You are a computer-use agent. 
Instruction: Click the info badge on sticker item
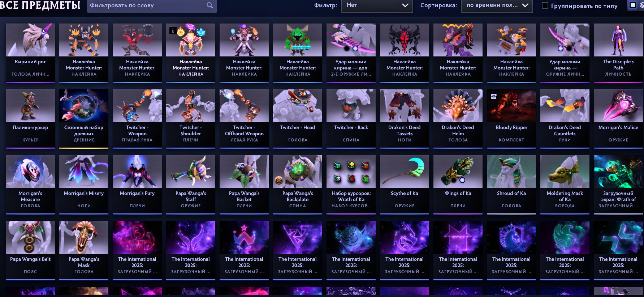tap(173, 31)
